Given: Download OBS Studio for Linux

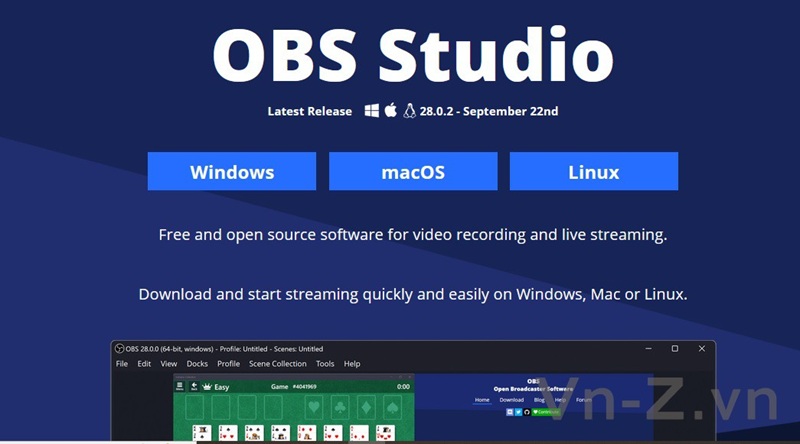Looking at the screenshot, I should click(x=594, y=172).
